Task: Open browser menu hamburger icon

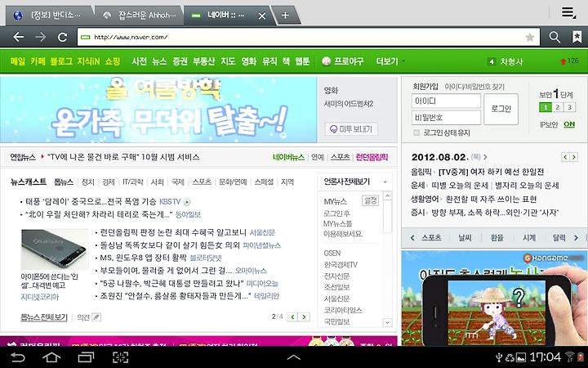Action: click(x=568, y=12)
